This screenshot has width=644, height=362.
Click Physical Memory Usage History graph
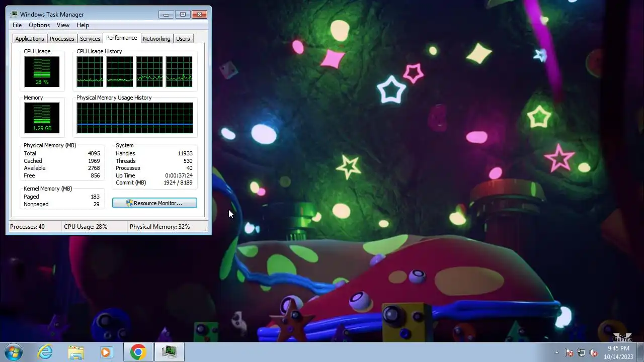[135, 118]
